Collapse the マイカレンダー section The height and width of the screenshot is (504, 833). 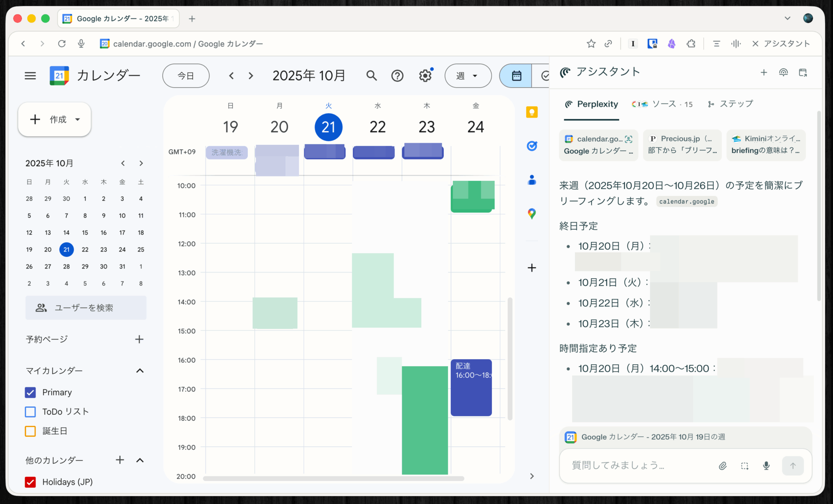[140, 371]
